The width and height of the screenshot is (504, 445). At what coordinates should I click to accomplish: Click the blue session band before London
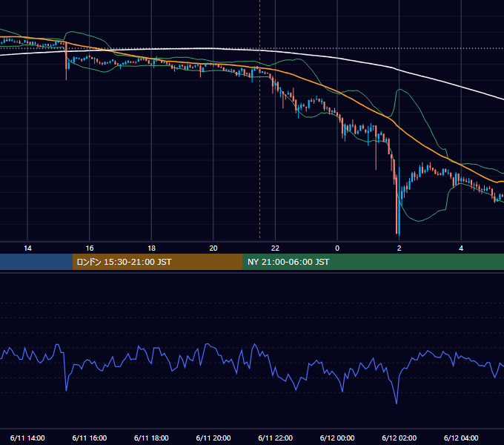pyautogui.click(x=36, y=262)
